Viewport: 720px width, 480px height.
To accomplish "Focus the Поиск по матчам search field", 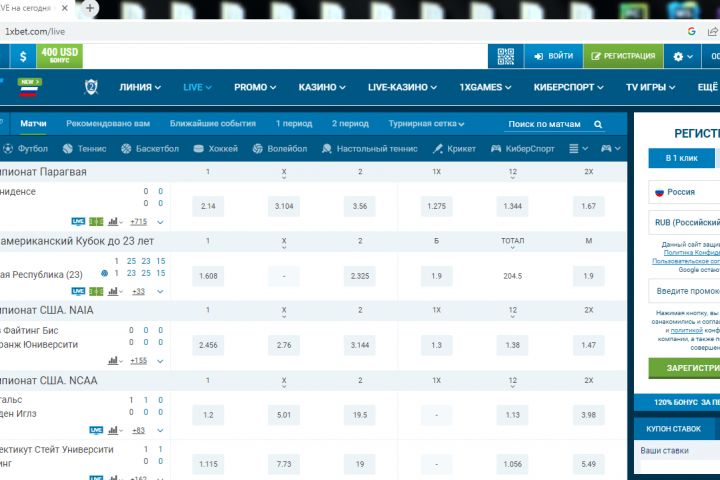I will (x=554, y=124).
